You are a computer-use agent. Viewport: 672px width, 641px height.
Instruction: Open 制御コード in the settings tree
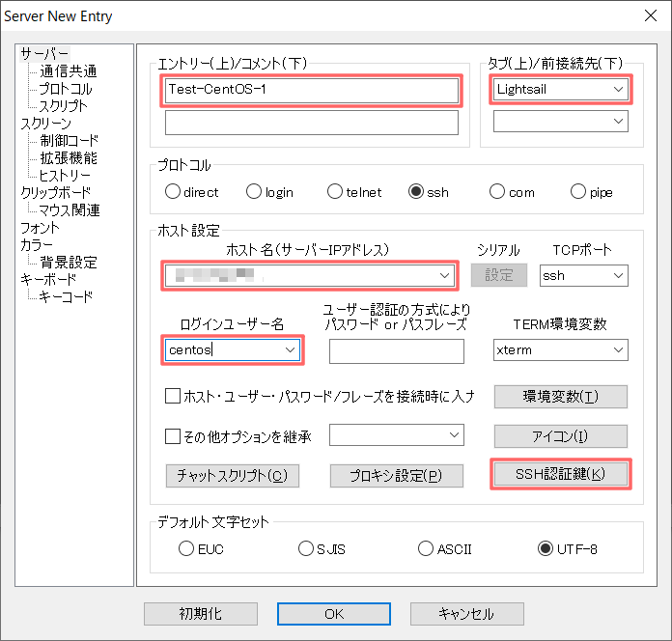tap(69, 141)
